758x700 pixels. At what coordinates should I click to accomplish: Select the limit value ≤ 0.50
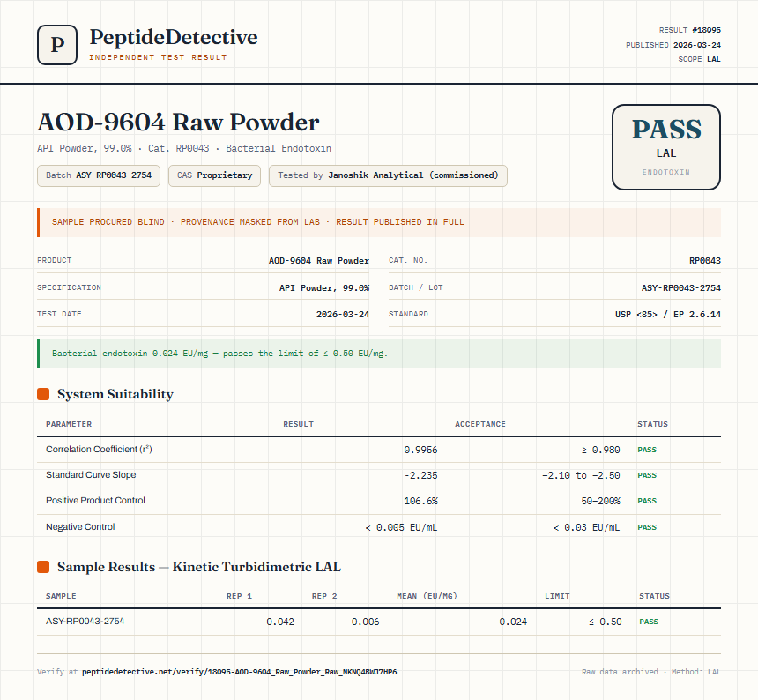606,622
